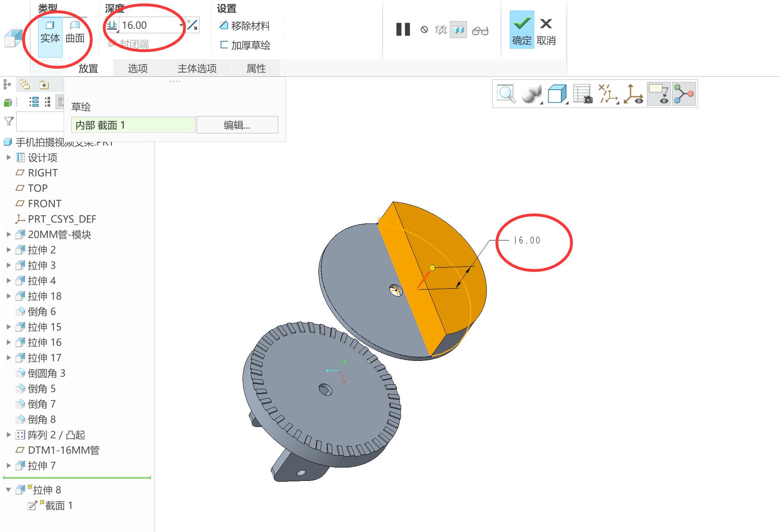Click the 编辑... sketch edit button

coord(237,125)
